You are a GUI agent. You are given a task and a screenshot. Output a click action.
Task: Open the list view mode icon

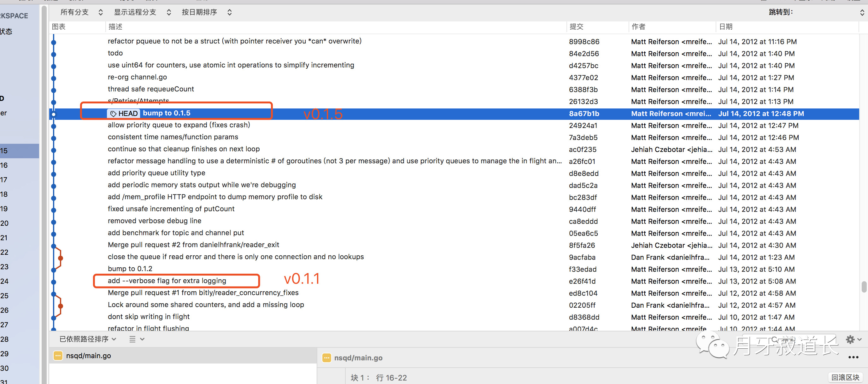pos(132,339)
